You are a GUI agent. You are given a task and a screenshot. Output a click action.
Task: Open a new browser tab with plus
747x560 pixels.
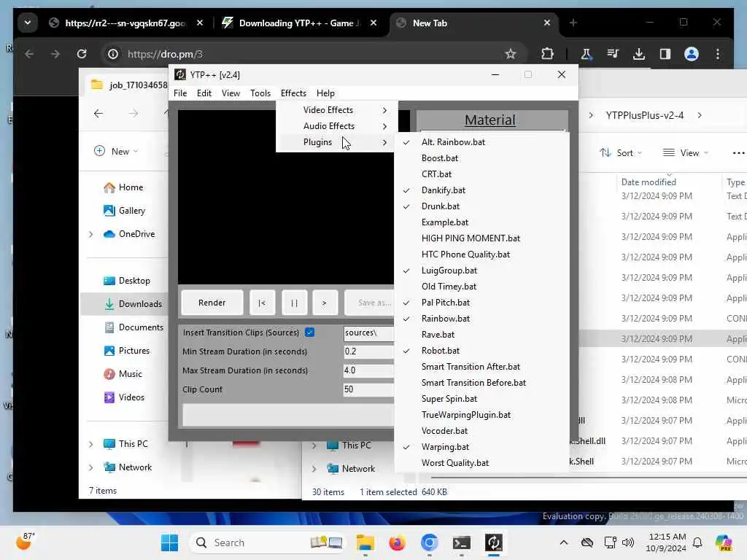(x=573, y=23)
